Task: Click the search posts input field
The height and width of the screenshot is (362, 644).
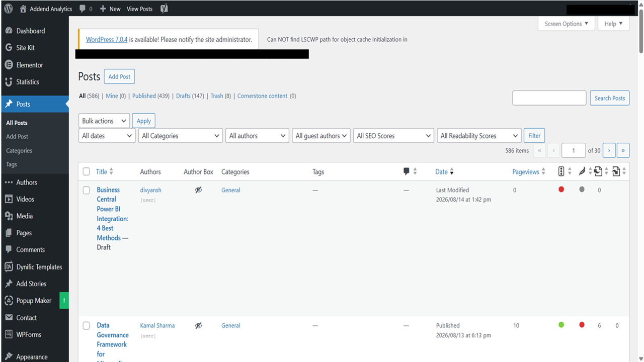Action: pos(549,98)
